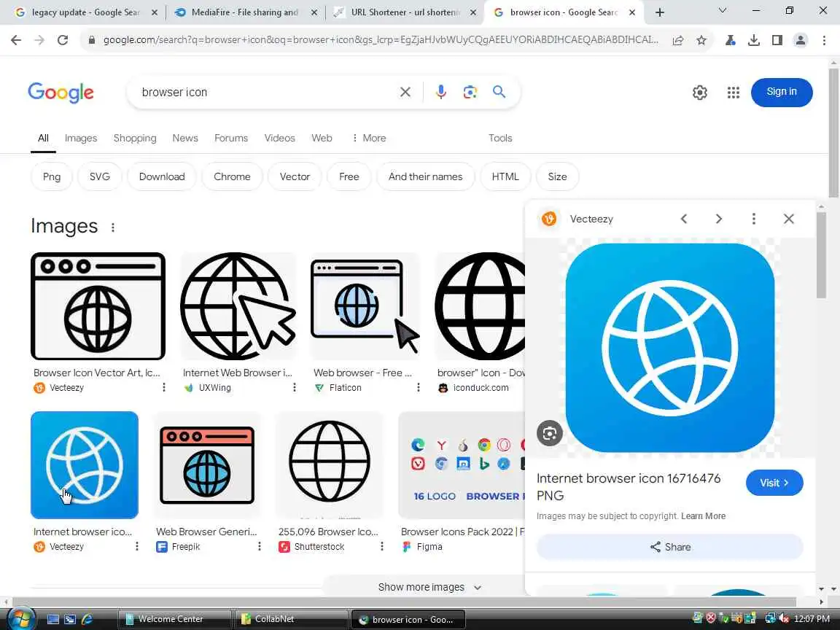
Task: Open Browser Icon Vector Art thumbnail
Action: pos(98,306)
